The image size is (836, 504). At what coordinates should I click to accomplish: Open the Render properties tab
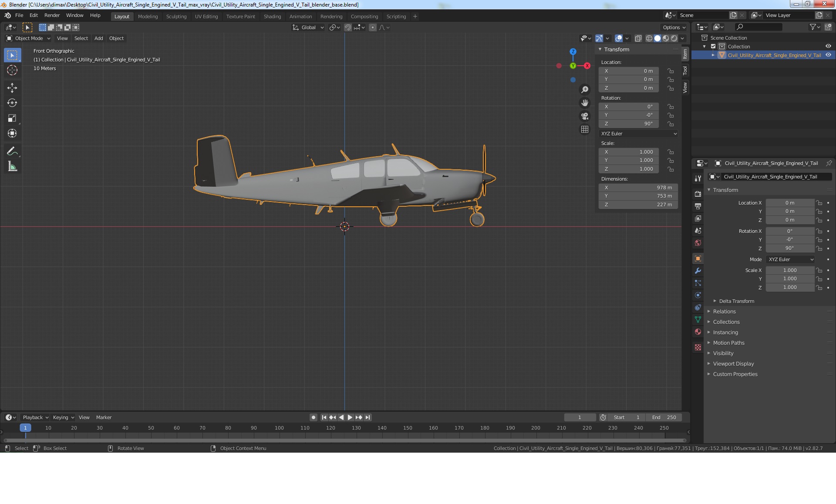pyautogui.click(x=698, y=194)
